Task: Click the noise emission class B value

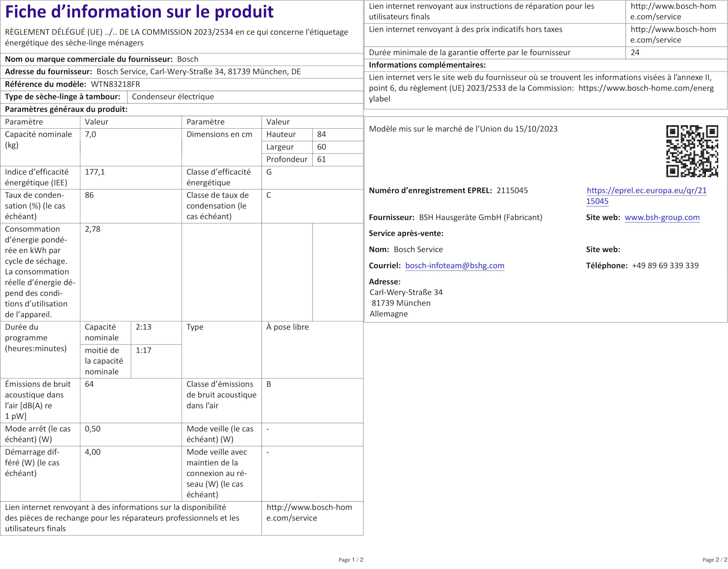Action: [269, 384]
